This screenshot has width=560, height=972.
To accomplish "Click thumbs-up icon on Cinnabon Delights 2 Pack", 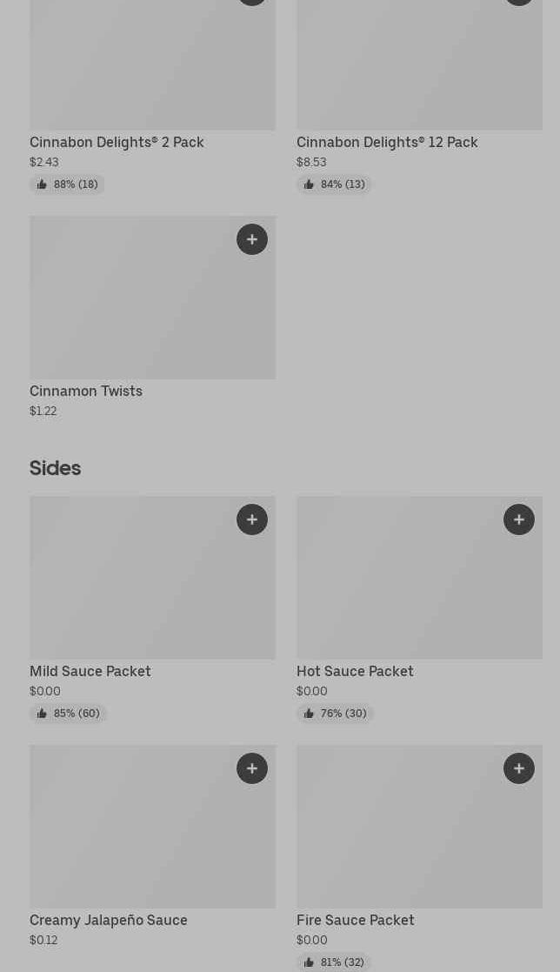I will pyautogui.click(x=42, y=184).
